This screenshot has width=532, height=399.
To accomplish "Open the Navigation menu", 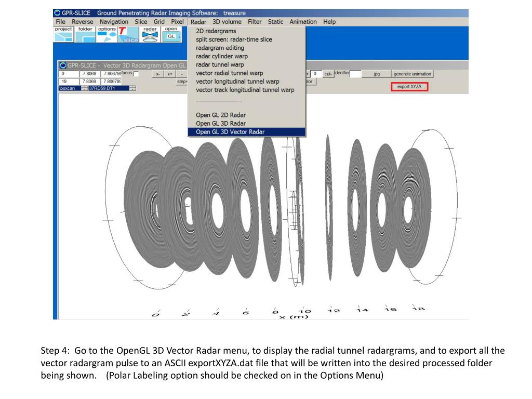I will coord(114,22).
